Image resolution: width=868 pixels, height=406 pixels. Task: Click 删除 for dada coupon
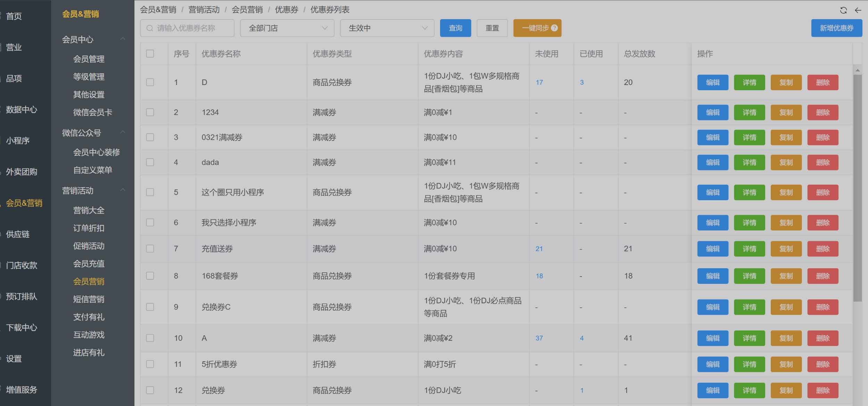[823, 162]
